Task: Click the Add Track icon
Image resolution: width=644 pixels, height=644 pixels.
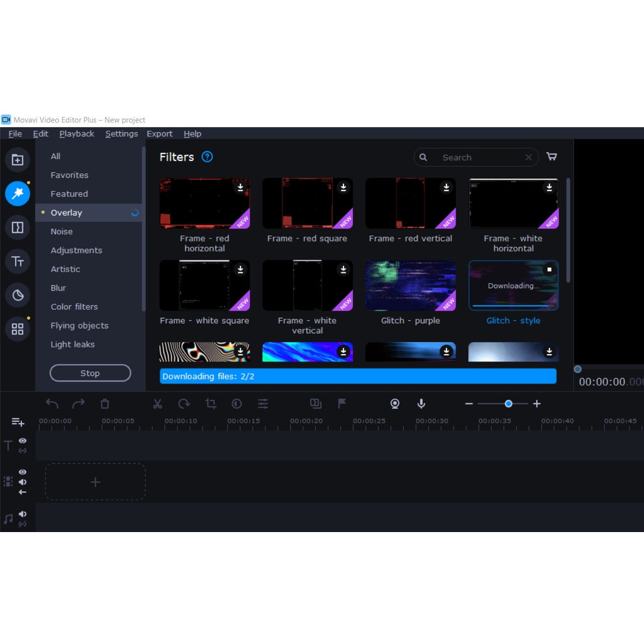Action: [x=18, y=422]
